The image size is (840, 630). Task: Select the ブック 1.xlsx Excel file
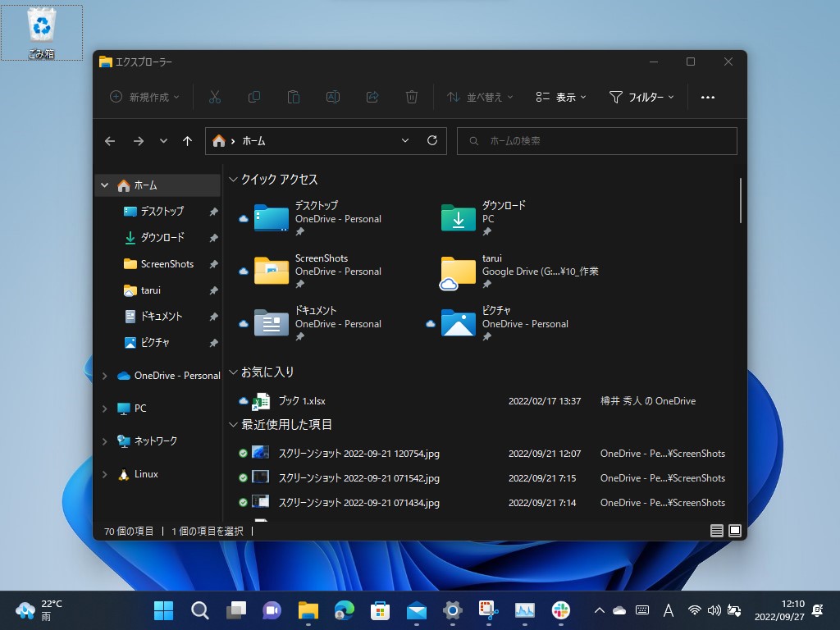[x=302, y=400]
